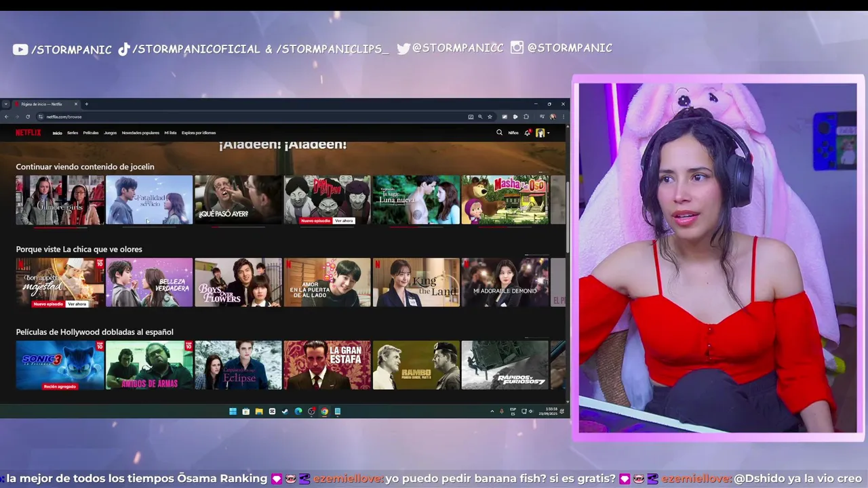The width and height of the screenshot is (868, 488).
Task: Open the Juegos menu item
Action: pos(110,133)
